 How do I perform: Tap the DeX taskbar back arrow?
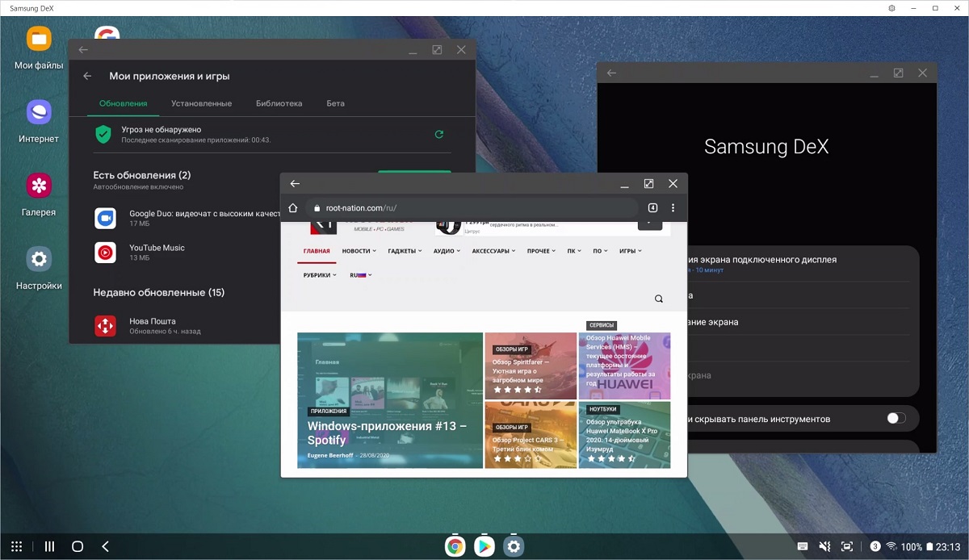click(x=105, y=546)
